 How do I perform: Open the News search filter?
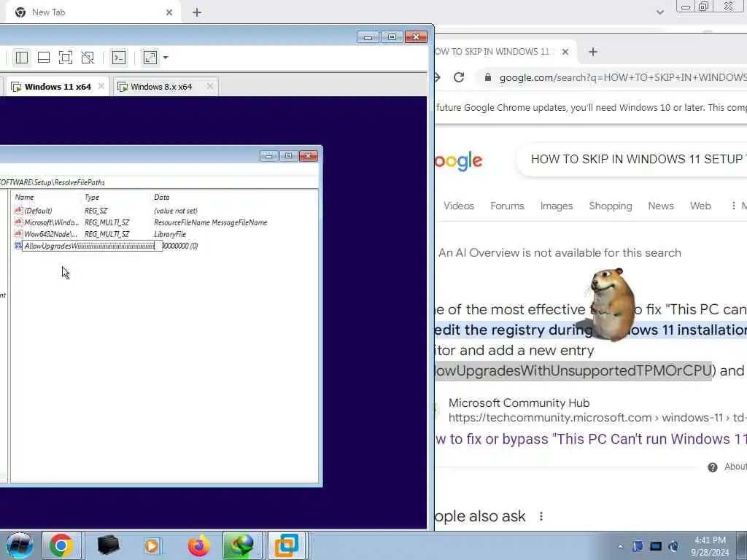click(661, 206)
